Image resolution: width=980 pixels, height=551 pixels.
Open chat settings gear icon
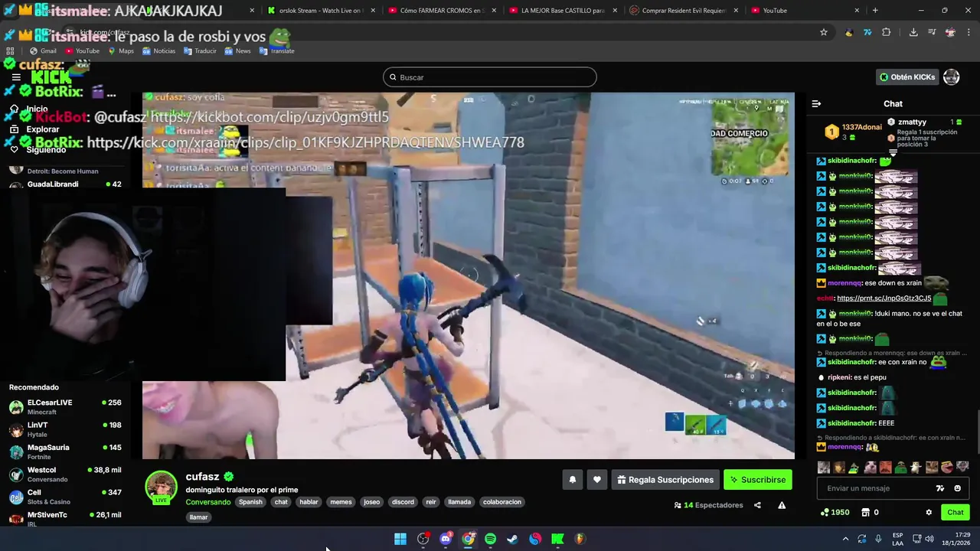[929, 512]
